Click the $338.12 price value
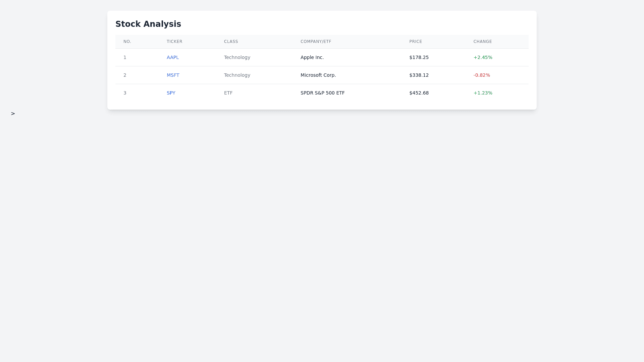Screen dimensions: 644x362 419,75
